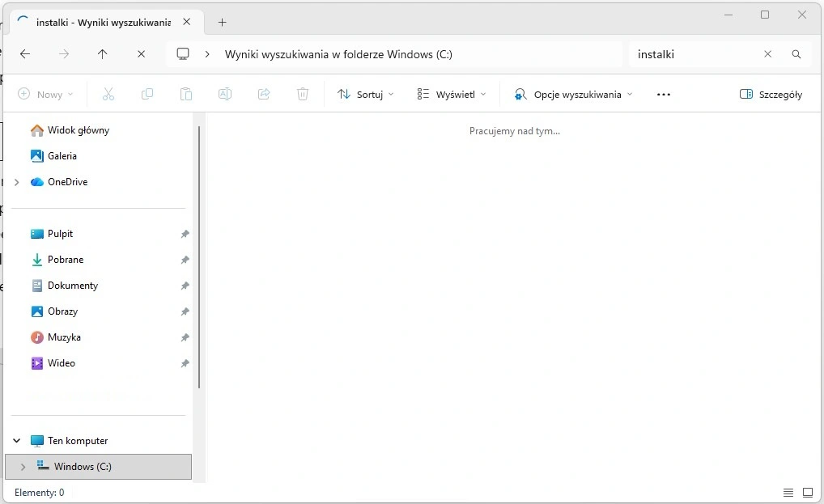
Task: Click the address bar path text
Action: pyautogui.click(x=338, y=54)
